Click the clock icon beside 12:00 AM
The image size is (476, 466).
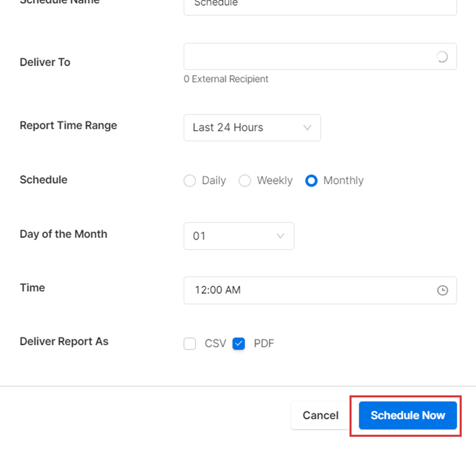tap(443, 291)
